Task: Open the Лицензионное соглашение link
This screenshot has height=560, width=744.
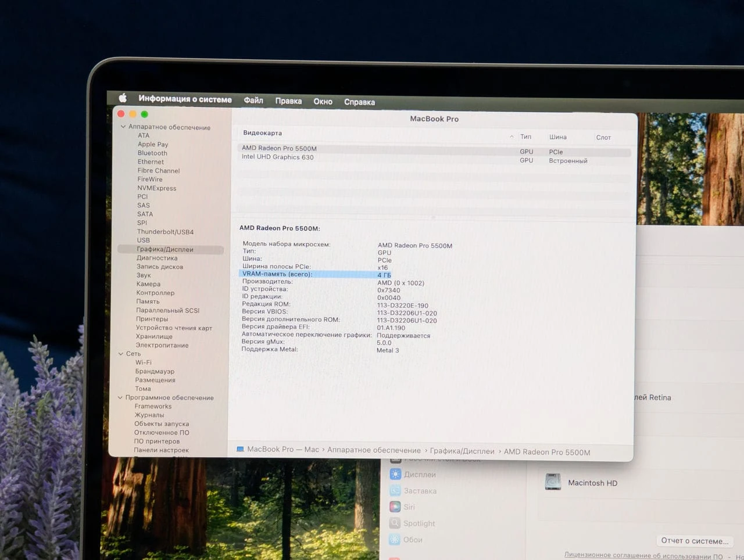Action: 643,555
